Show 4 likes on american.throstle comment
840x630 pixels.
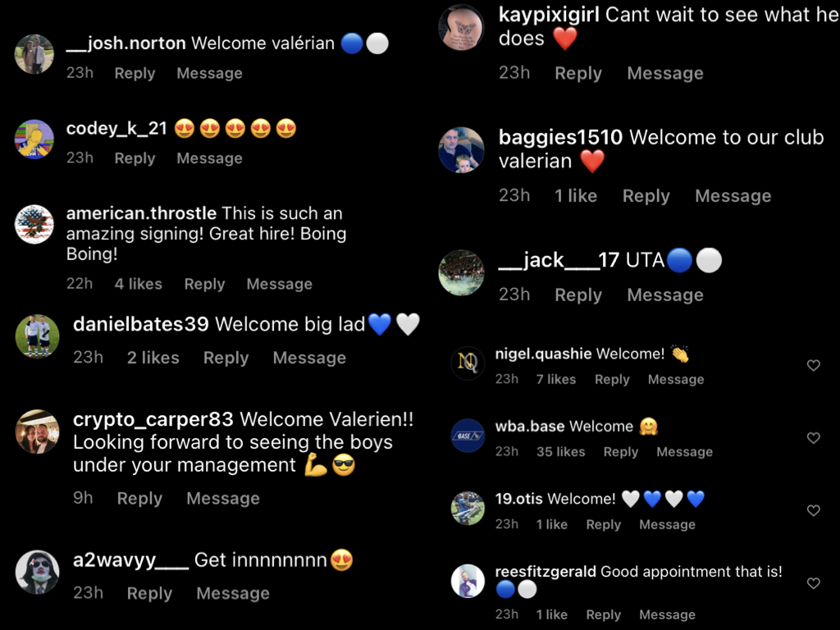click(138, 284)
